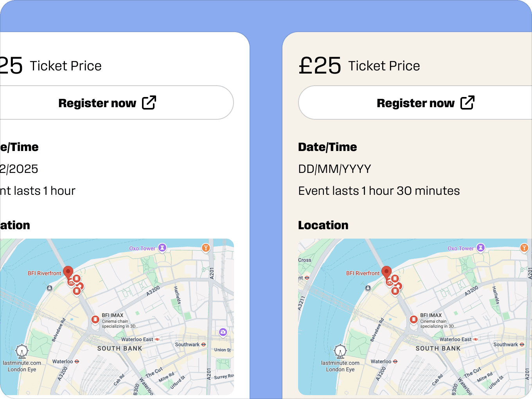Open the BFI IMAX cinema marker, right map
532x399 pixels.
point(413,320)
